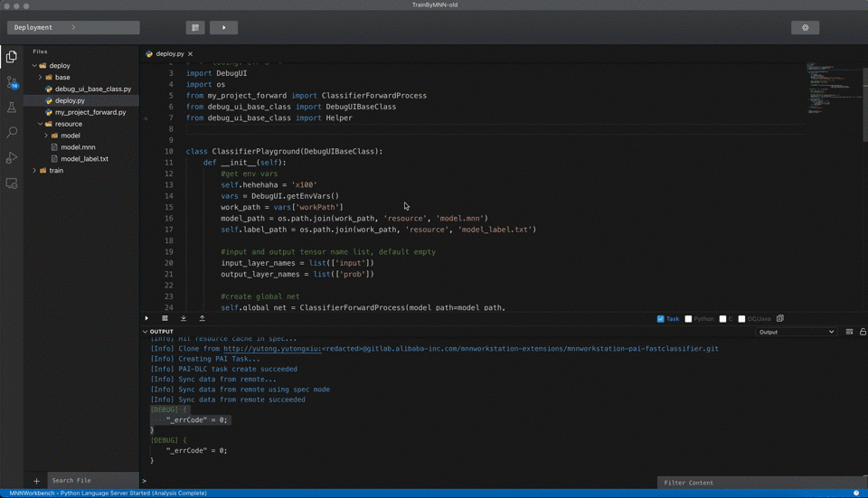Screen dimensions: 868x498
Task: Click the line 10 class ClassifierPlayground code
Action: [x=284, y=151]
